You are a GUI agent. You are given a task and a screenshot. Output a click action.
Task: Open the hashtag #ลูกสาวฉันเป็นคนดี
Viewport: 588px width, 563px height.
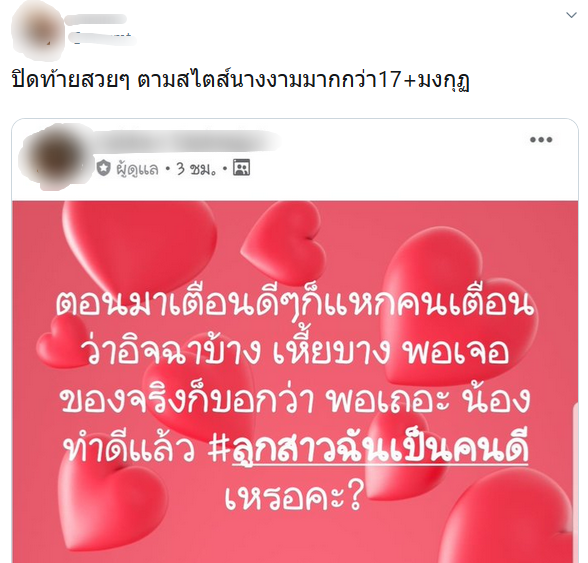pos(368,448)
